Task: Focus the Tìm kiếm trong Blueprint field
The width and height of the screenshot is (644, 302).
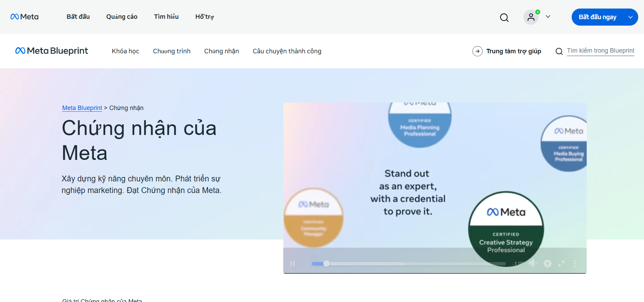Action: (x=600, y=51)
